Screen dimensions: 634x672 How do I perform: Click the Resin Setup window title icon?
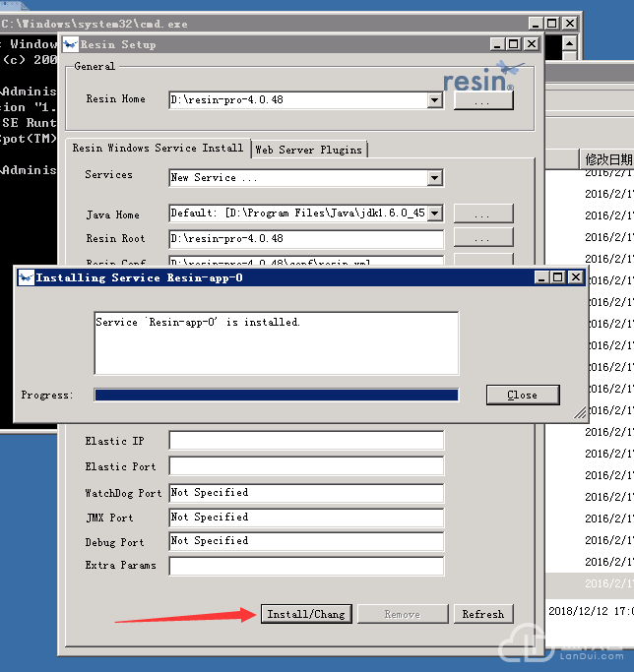pyautogui.click(x=70, y=44)
